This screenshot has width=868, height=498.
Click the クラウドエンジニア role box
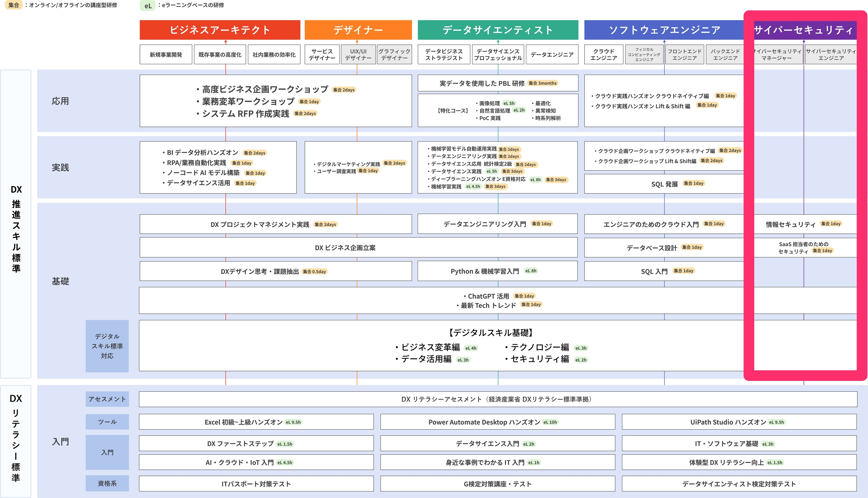(604, 55)
